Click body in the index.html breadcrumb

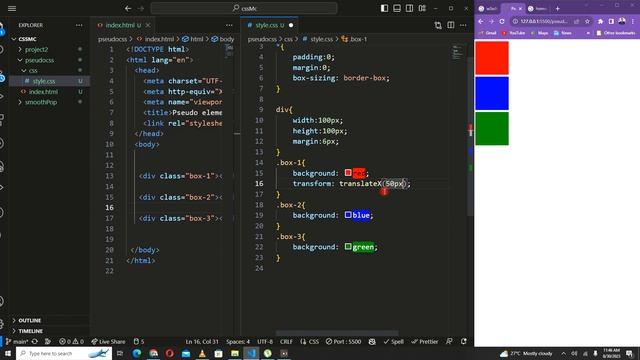pos(227,39)
